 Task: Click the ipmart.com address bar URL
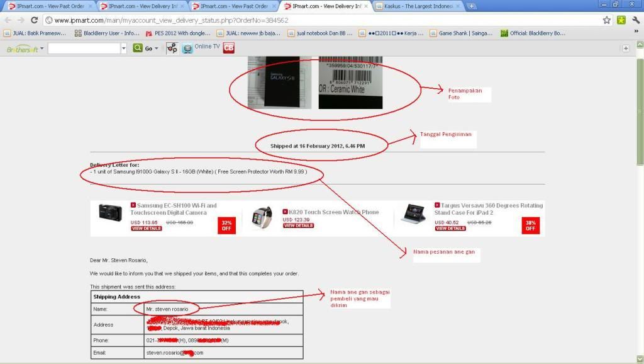tap(171, 20)
